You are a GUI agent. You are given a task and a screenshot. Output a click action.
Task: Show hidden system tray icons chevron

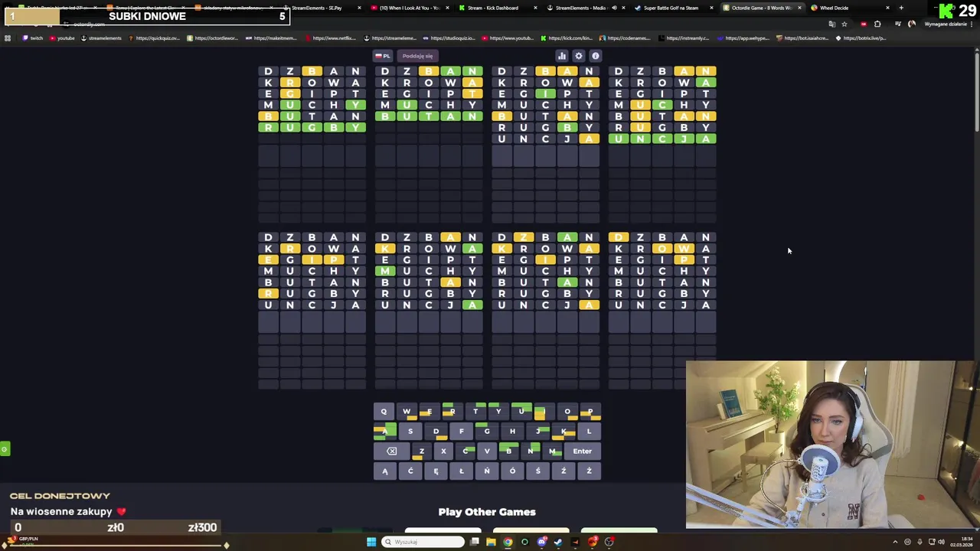click(x=895, y=542)
